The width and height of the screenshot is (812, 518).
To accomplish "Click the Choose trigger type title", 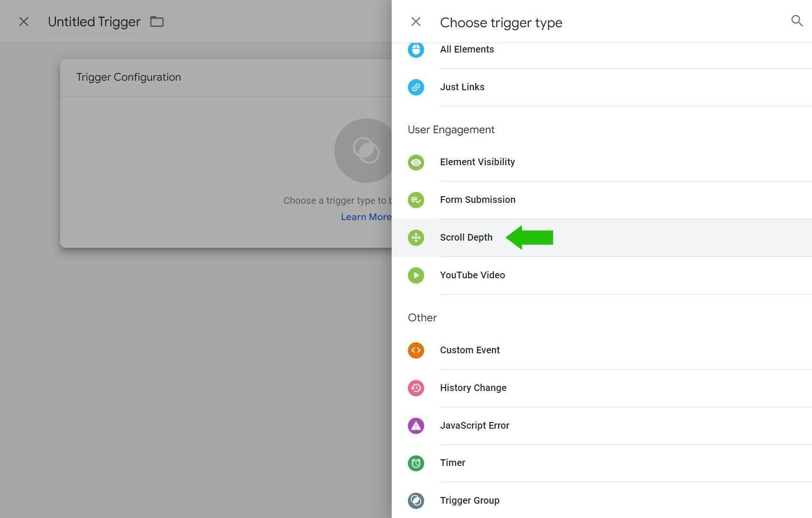I will coord(501,22).
